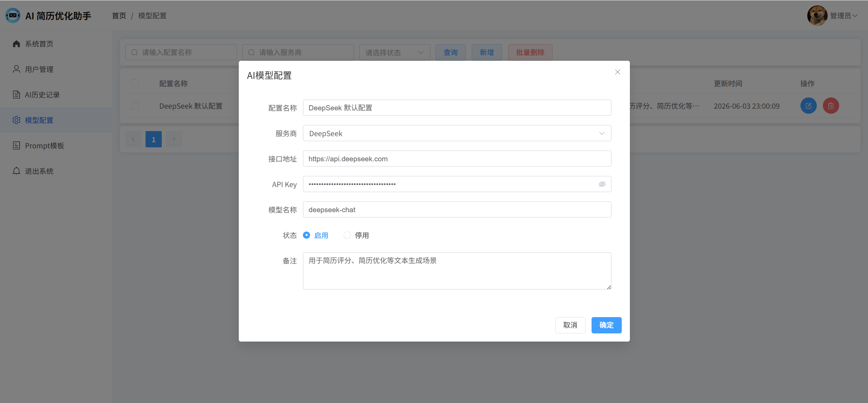Screen dimensions: 868x403
Task: Go to the next page arrow
Action: coord(174,139)
